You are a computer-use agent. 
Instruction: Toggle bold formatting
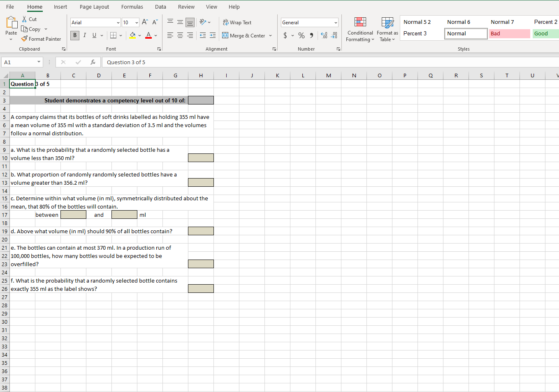point(74,35)
